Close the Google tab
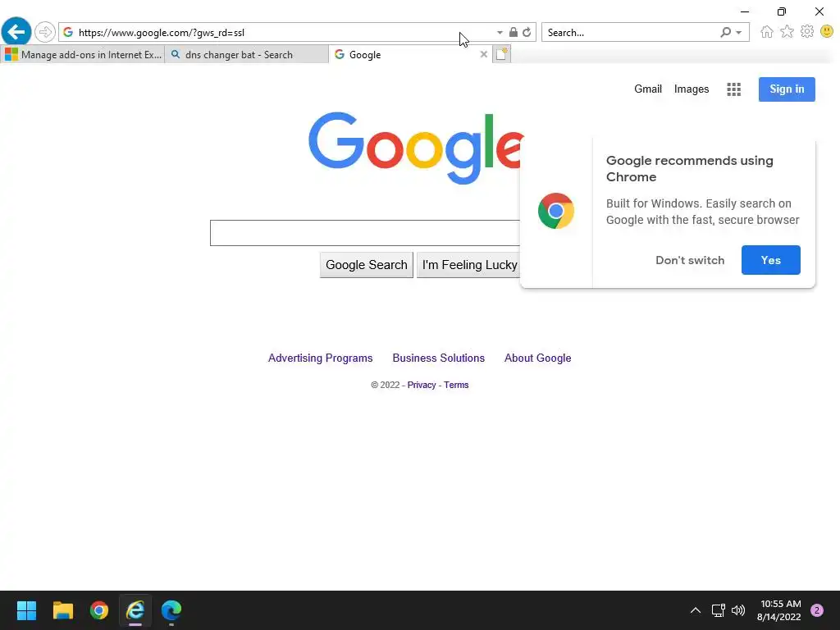The height and width of the screenshot is (630, 840). [x=484, y=54]
